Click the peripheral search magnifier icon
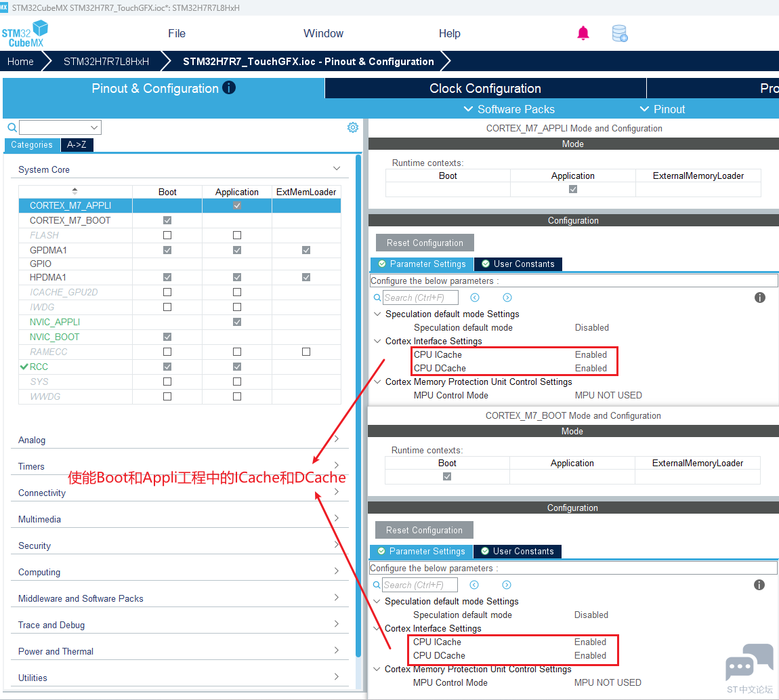This screenshot has height=700, width=779. coord(12,128)
